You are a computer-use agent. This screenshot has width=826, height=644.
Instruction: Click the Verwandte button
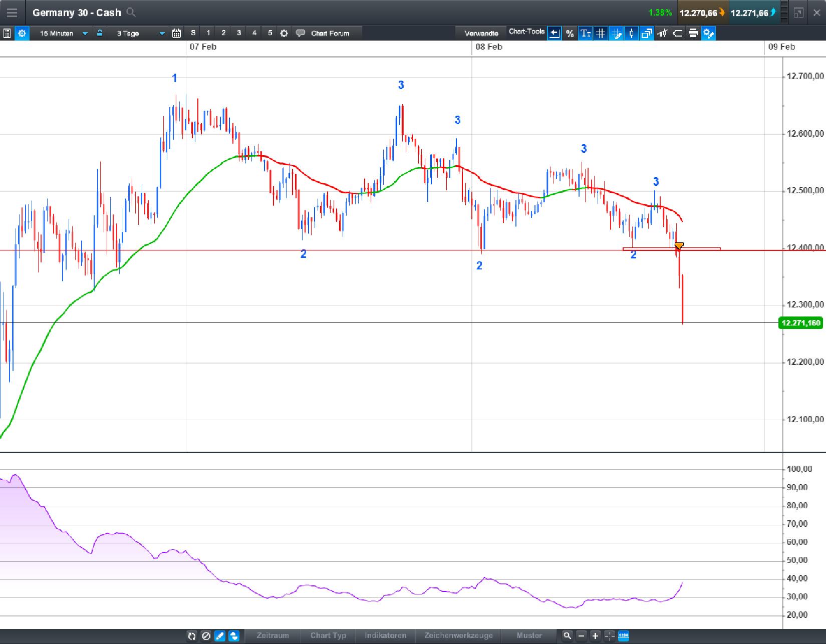(x=481, y=33)
